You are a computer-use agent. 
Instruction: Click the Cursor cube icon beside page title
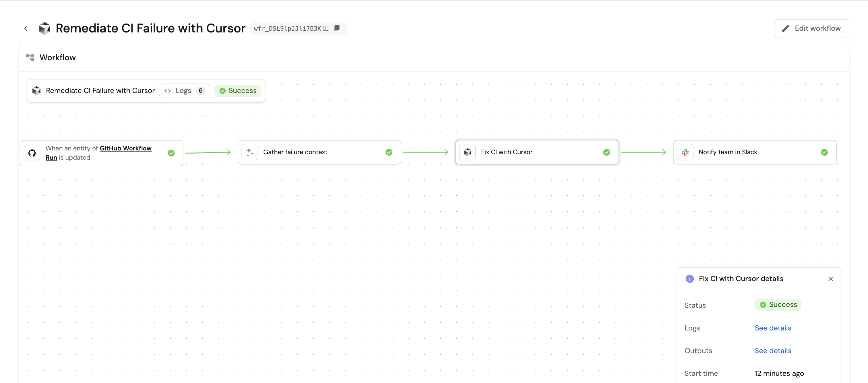tap(44, 28)
